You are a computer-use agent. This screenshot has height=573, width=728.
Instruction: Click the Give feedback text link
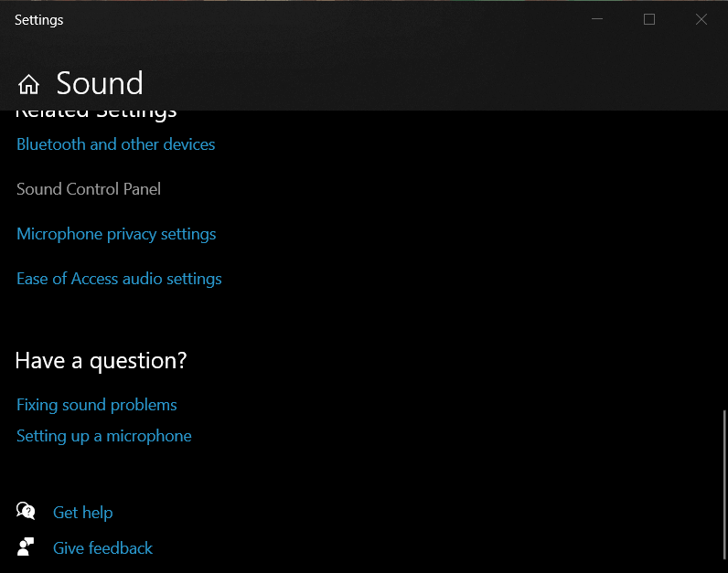pyautogui.click(x=102, y=548)
